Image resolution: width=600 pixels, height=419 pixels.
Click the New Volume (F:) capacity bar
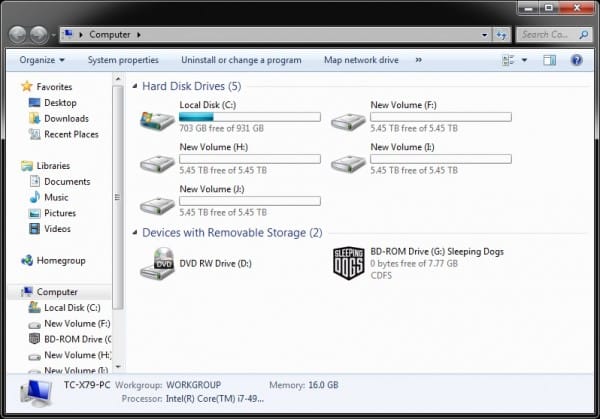pyautogui.click(x=441, y=117)
